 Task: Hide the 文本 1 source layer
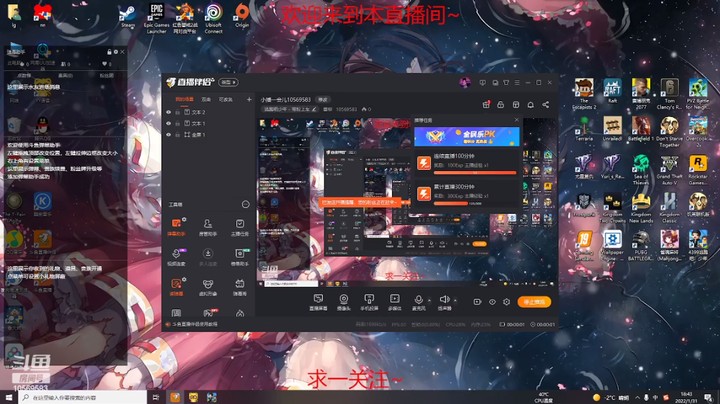point(169,123)
